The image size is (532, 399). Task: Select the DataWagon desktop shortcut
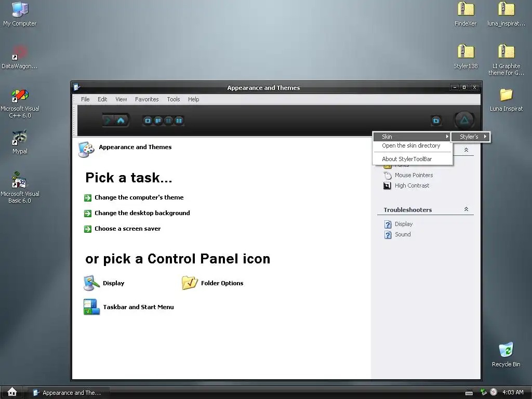pos(19,52)
